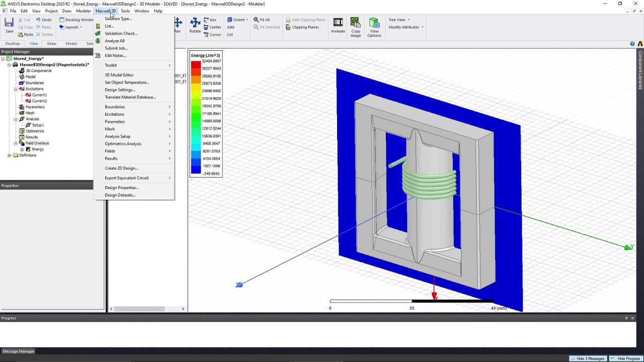Click the blue help question mark icon
The height and width of the screenshot is (362, 644).
coord(632,44)
